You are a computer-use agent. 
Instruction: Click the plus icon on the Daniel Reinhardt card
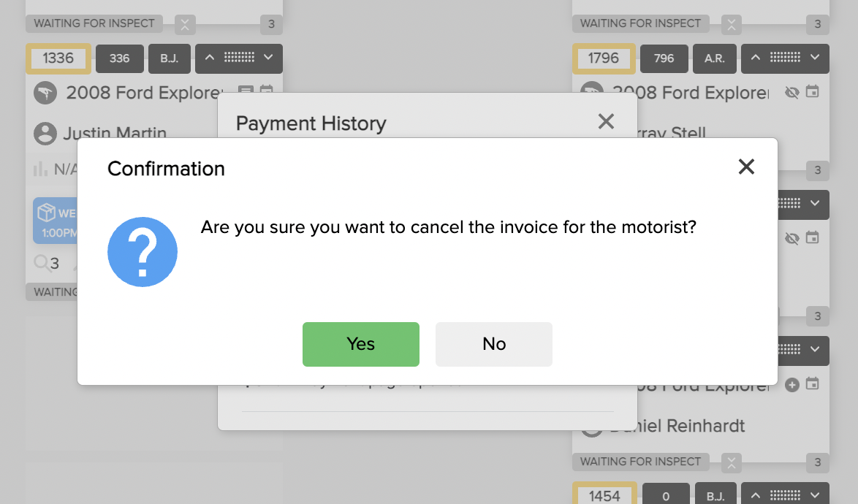pyautogui.click(x=791, y=385)
